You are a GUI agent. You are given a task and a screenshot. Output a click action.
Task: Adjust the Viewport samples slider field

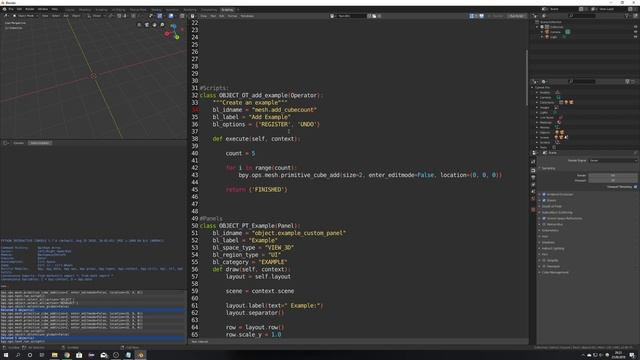[613, 180]
